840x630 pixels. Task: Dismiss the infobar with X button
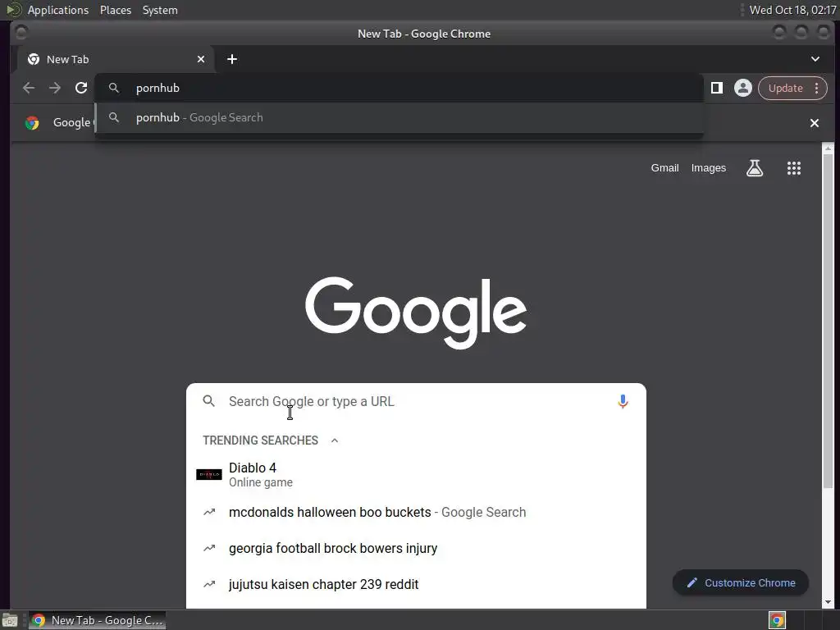tap(815, 123)
